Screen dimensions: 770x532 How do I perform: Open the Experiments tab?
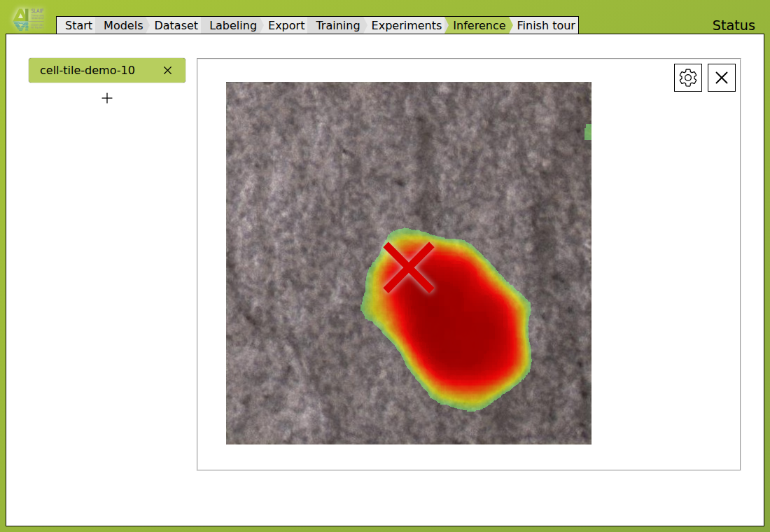point(406,25)
